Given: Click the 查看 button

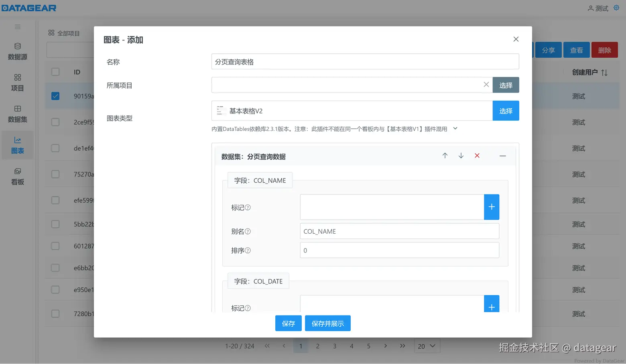Looking at the screenshot, I should coord(577,50).
